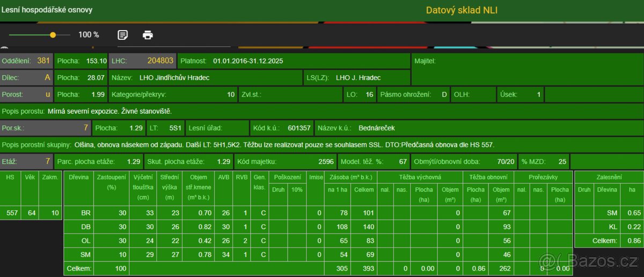Click KL species in Zalesnění table
This screenshot has width=644, height=277.
click(x=612, y=227)
